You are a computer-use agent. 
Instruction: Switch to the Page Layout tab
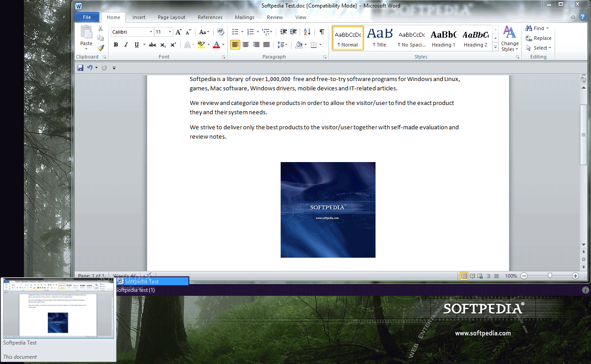point(172,17)
